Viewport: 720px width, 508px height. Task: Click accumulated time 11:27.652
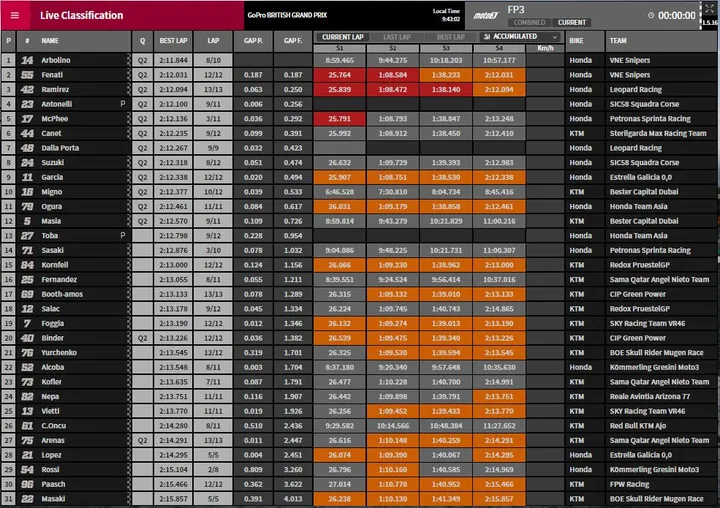click(x=499, y=426)
